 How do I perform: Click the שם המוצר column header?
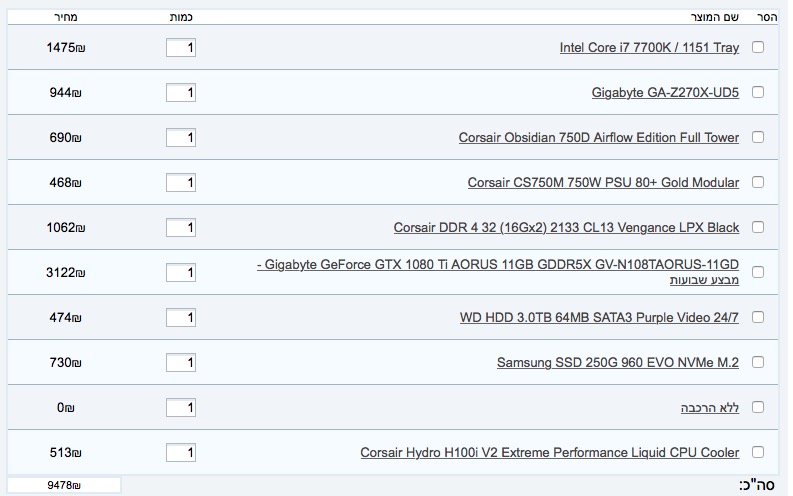click(x=715, y=17)
